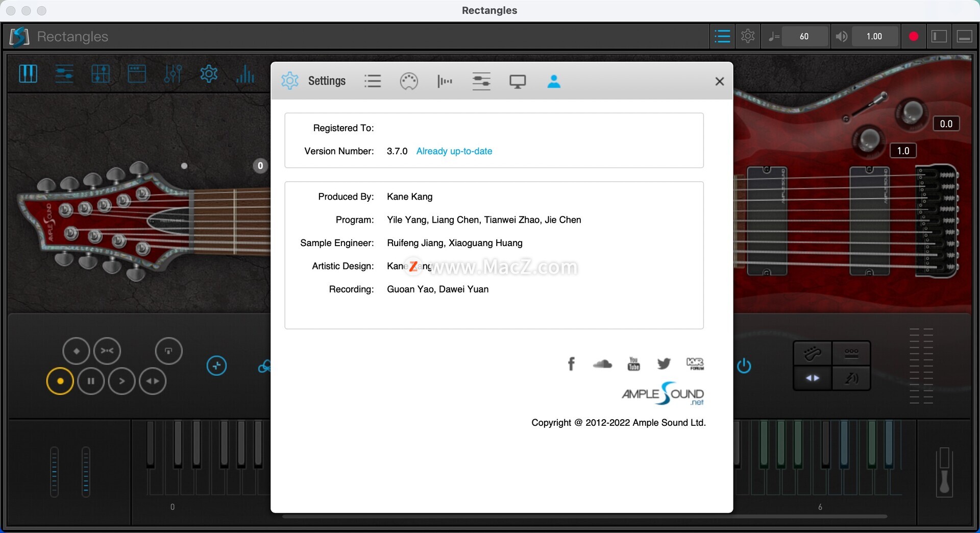This screenshot has width=980, height=533.
Task: Toggle the bottom keyboard panel icon
Action: pyautogui.click(x=964, y=36)
